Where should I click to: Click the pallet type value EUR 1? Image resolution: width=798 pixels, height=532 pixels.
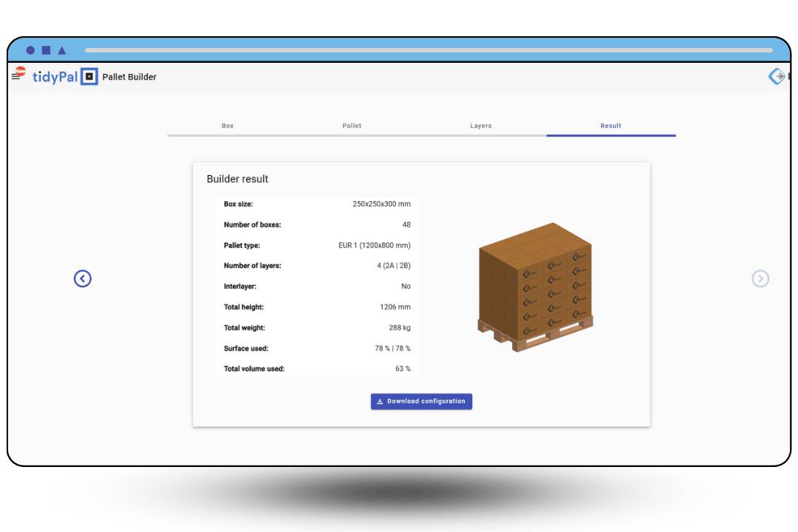coord(375,245)
